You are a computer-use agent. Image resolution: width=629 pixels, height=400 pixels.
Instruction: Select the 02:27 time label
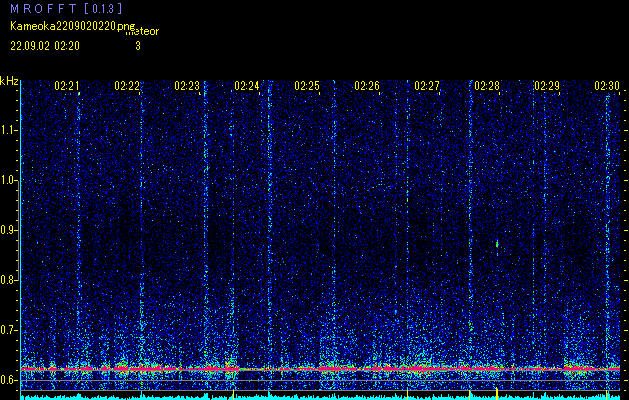[427, 86]
